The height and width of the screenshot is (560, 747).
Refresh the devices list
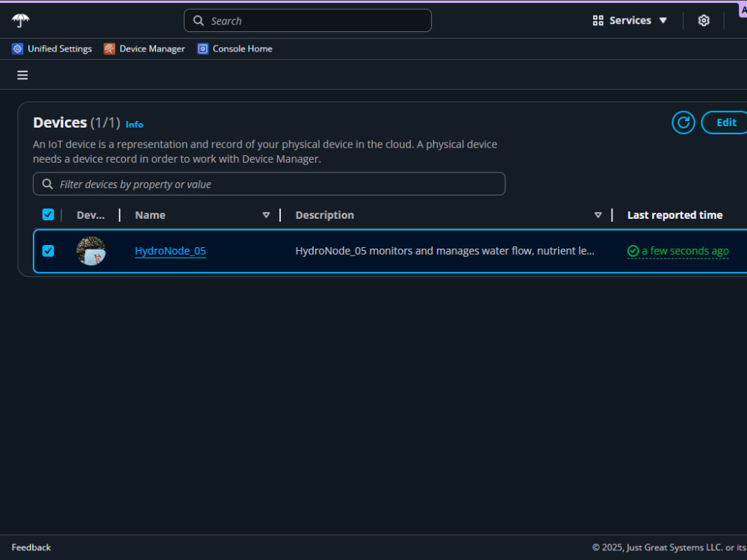(683, 122)
